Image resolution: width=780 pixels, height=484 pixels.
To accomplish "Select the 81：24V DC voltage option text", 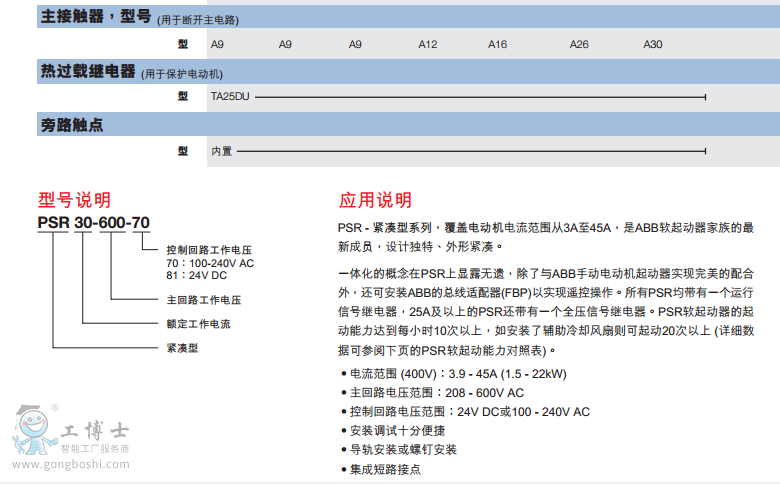I will (x=199, y=275).
